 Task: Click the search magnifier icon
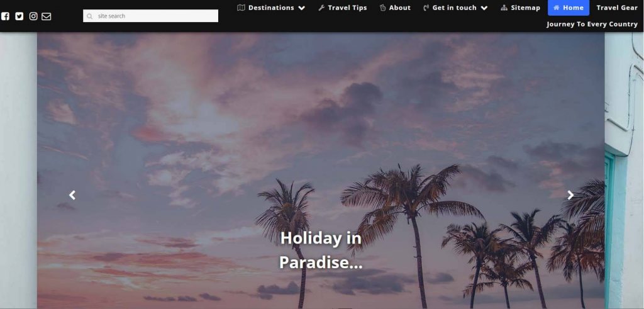(x=89, y=16)
